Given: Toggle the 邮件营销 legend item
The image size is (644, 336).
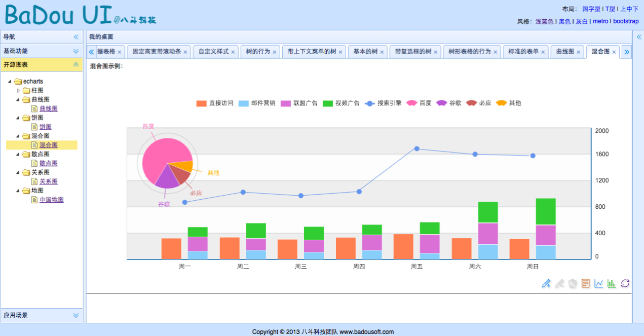Looking at the screenshot, I should 257,103.
